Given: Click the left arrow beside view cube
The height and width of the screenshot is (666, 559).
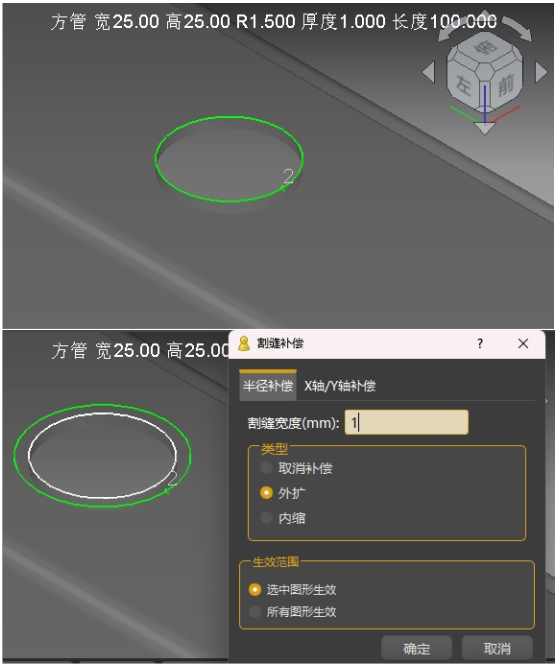Looking at the screenshot, I should click(429, 72).
